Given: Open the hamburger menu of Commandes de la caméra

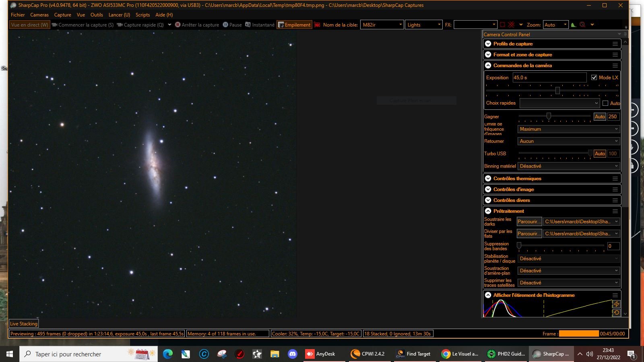Looking at the screenshot, I should pyautogui.click(x=615, y=66).
